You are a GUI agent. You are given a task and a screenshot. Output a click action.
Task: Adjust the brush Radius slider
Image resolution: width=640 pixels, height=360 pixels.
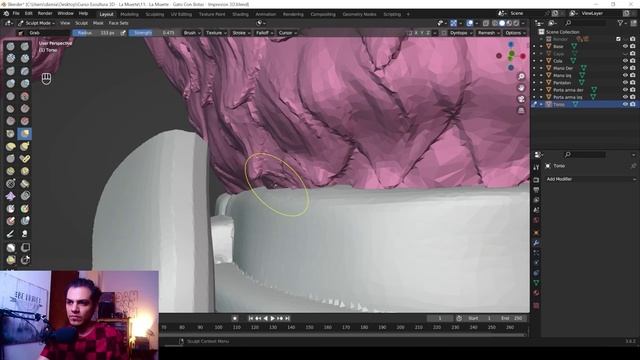point(96,33)
